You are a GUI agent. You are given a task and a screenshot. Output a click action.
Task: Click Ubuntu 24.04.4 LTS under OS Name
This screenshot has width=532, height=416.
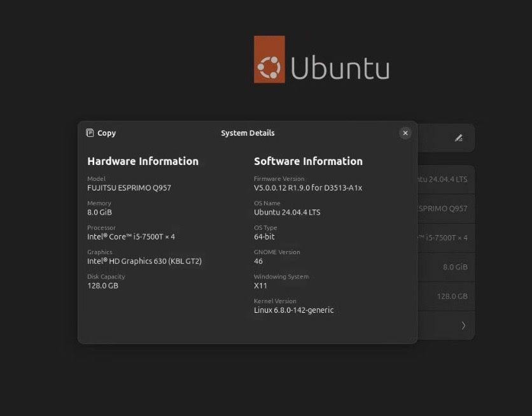[x=287, y=212]
